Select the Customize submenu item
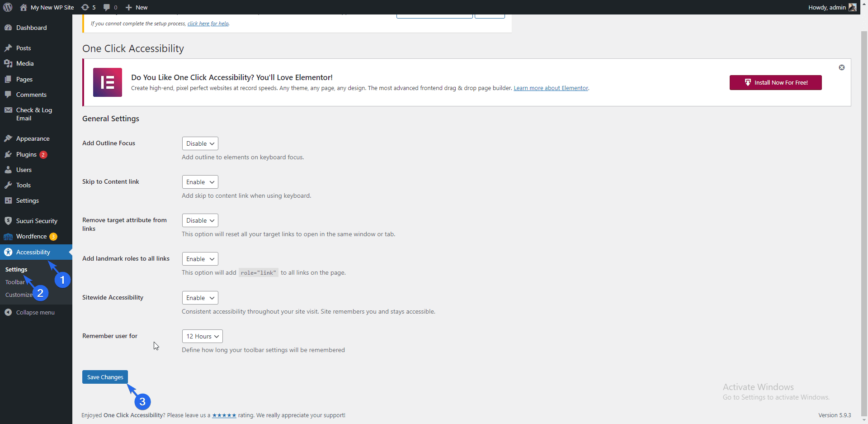 (19, 295)
